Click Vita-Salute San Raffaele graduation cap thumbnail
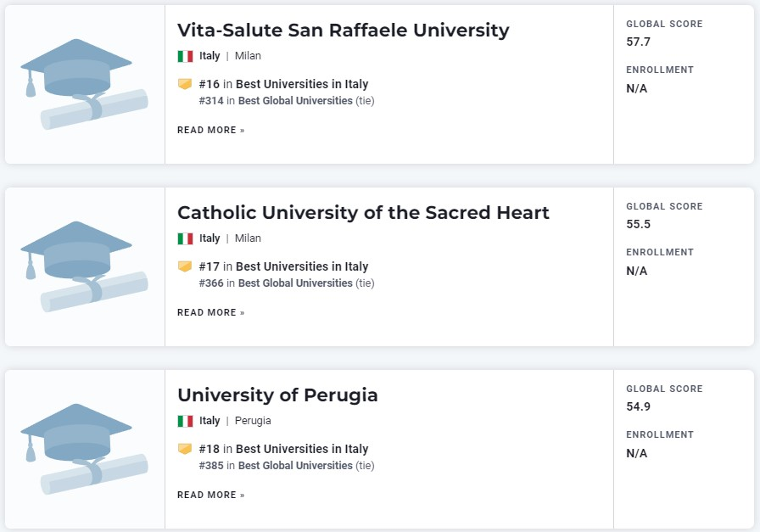This screenshot has height=532, width=760. coord(84,84)
